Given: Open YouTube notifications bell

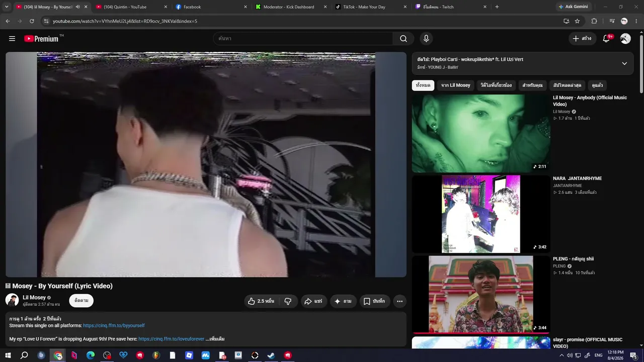Looking at the screenshot, I should click(607, 39).
